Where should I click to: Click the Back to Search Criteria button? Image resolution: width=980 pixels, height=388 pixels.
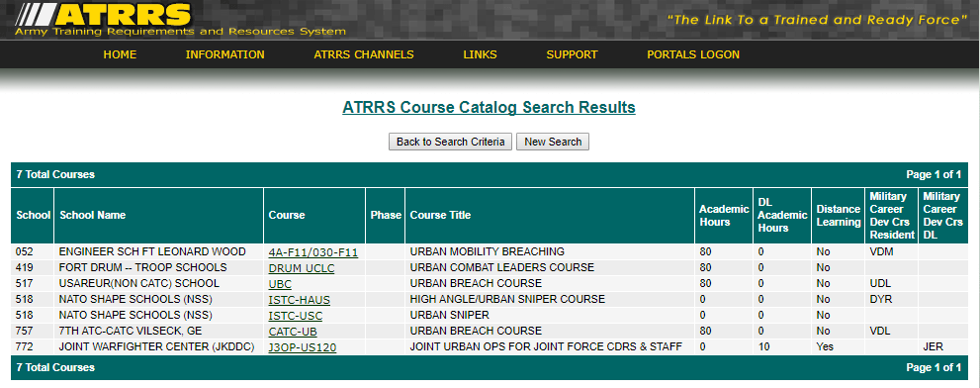[x=451, y=142]
